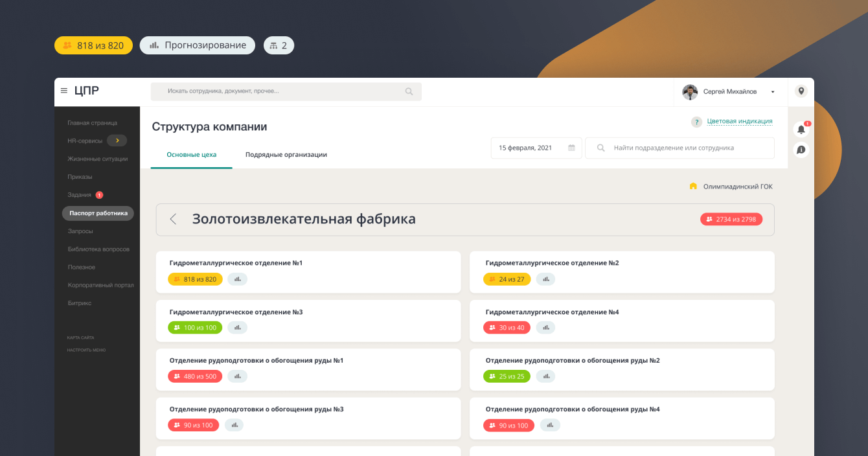Click Настроить меню link

click(x=86, y=350)
